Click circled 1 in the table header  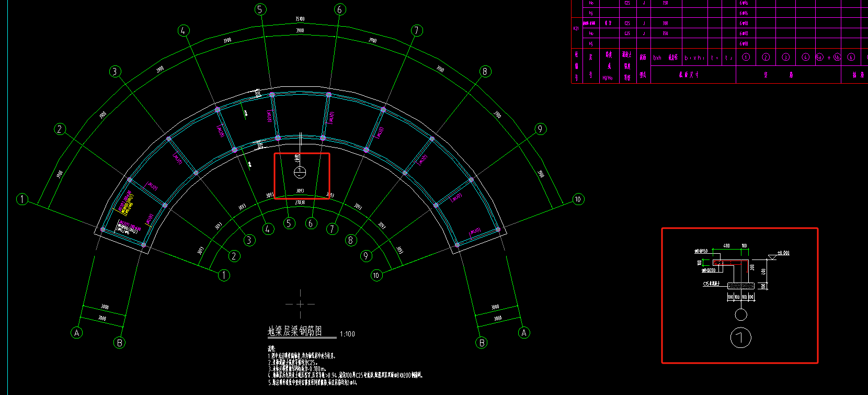746,57
